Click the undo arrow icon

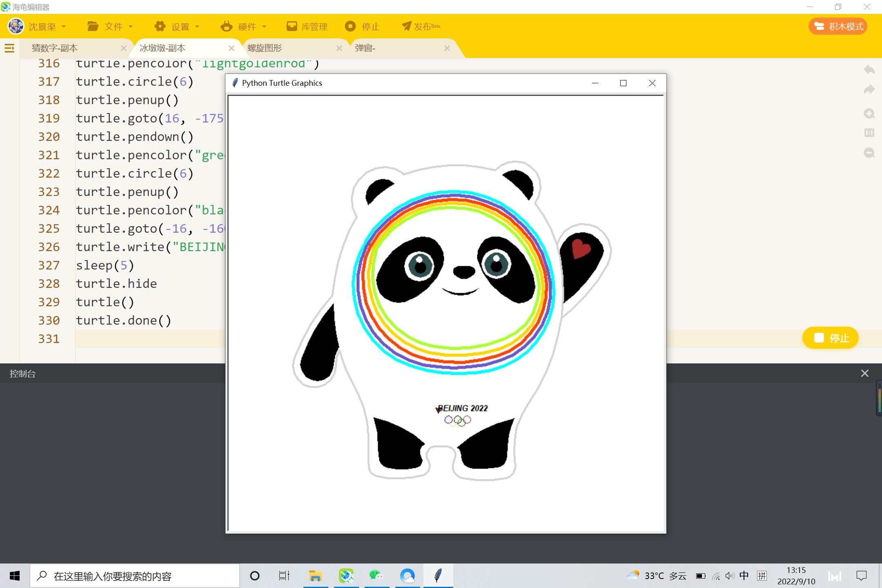869,70
